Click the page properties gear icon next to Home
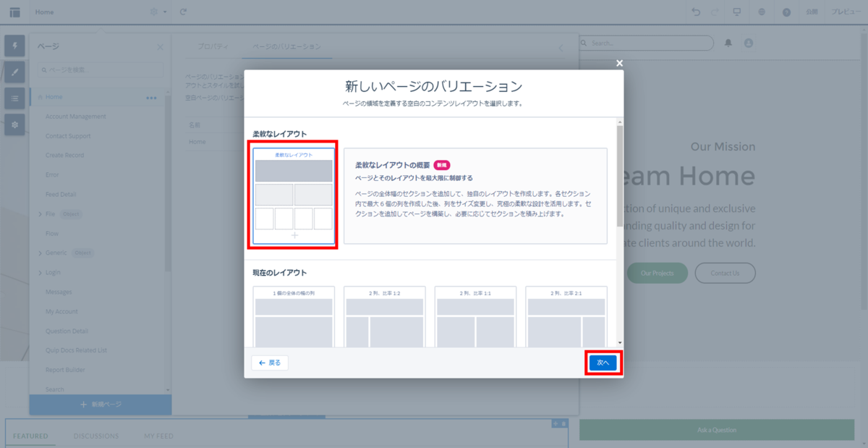 153,12
